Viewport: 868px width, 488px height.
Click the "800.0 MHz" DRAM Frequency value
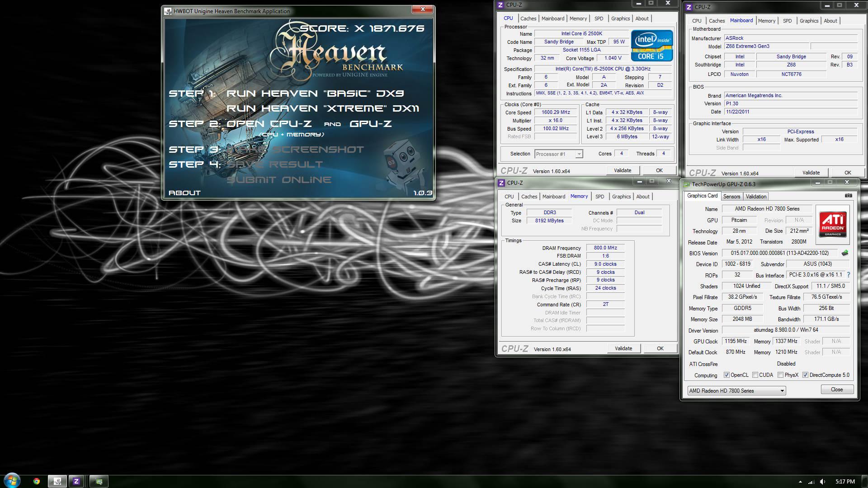point(605,248)
